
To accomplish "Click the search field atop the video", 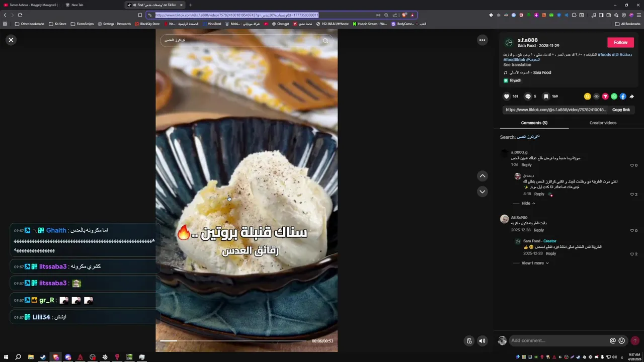I will (x=242, y=40).
